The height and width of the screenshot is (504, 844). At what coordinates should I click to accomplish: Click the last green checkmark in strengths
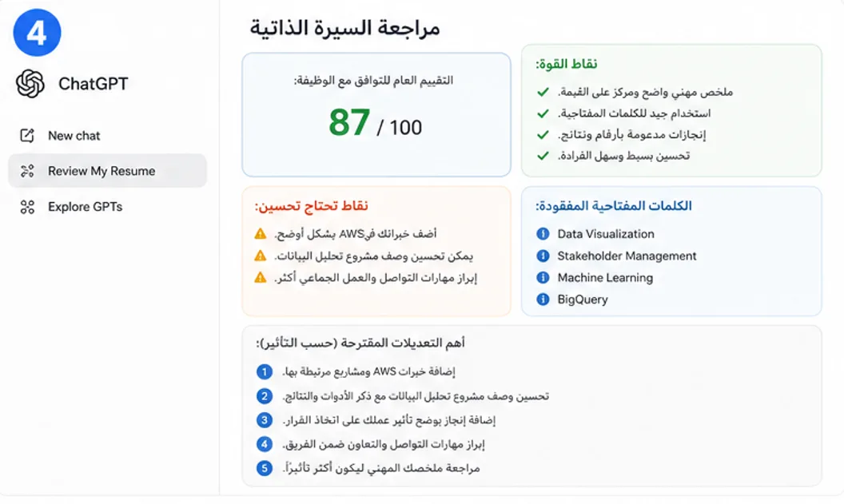(543, 156)
